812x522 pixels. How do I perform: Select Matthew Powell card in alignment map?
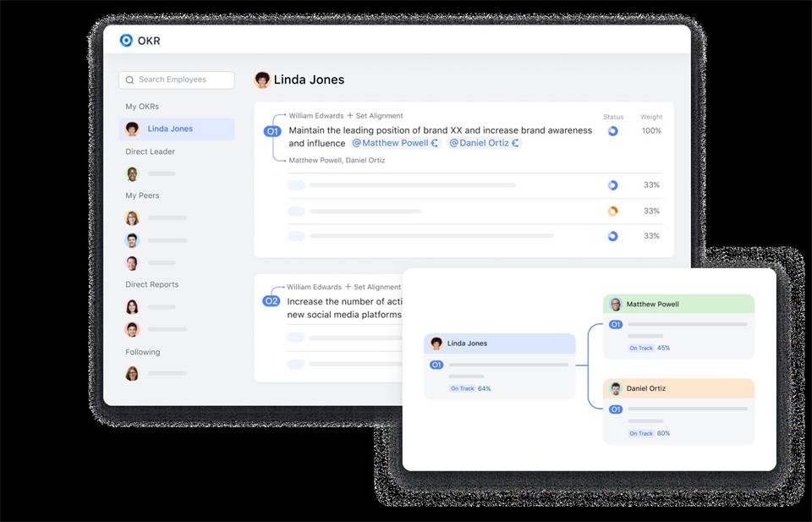[x=678, y=304]
